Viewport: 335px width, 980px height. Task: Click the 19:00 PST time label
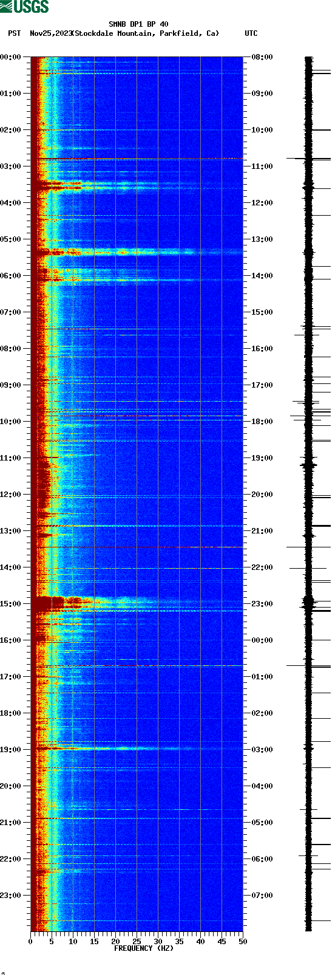click(x=11, y=750)
